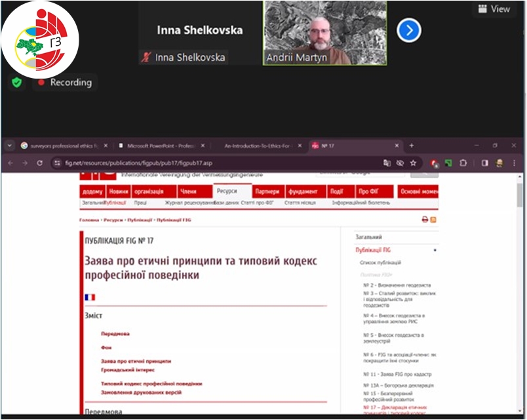Click the Інформаційний бюлетень submenu link
The height and width of the screenshot is (420, 527).
[x=361, y=203]
